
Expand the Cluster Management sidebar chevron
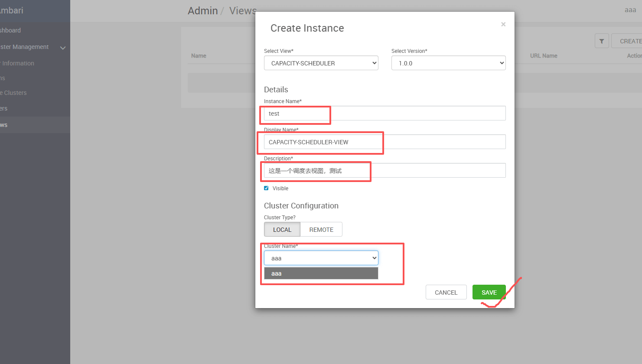coord(63,48)
